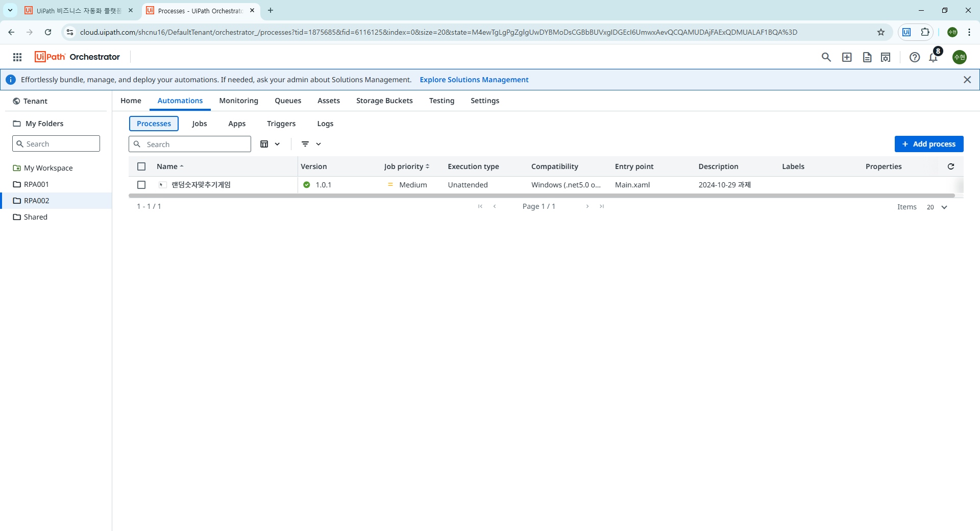Open the browser Extensions puzzle icon

925,32
